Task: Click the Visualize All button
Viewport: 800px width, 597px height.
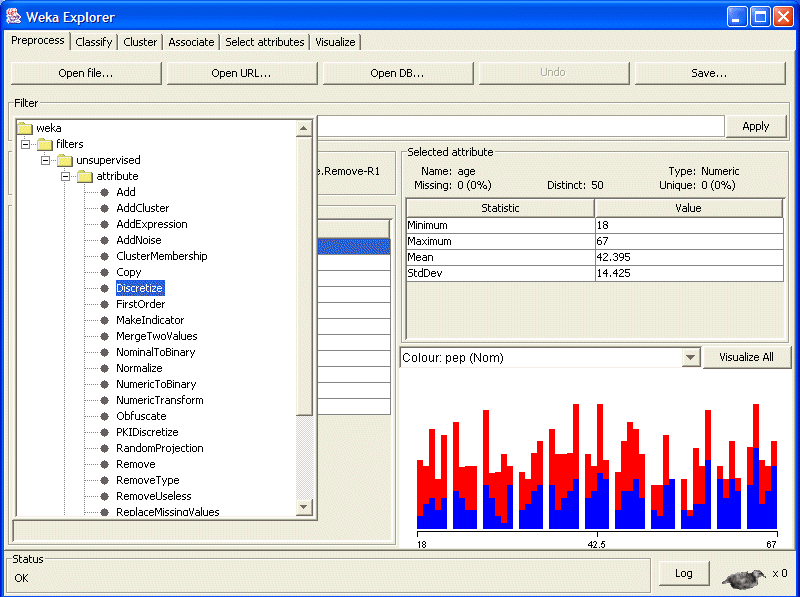Action: coord(746,357)
